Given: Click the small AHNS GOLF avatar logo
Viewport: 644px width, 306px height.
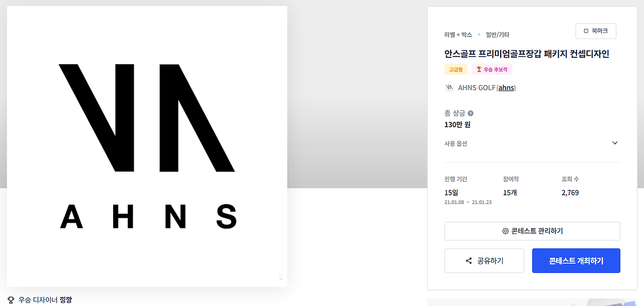Looking at the screenshot, I should (x=449, y=88).
